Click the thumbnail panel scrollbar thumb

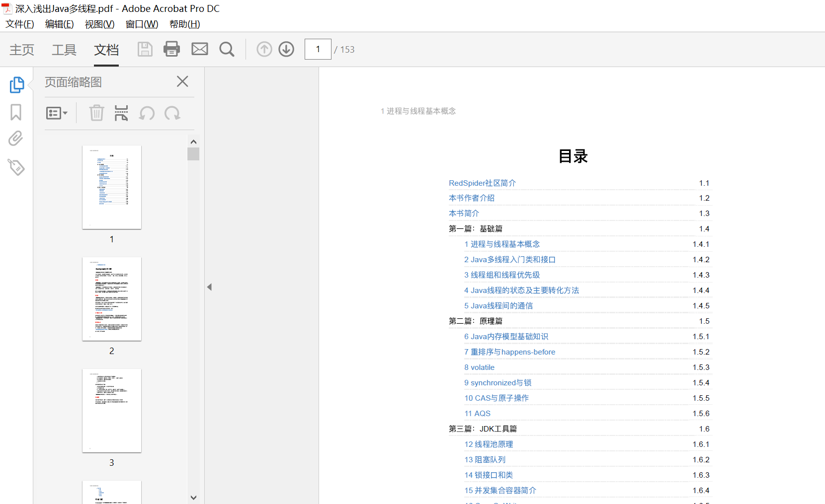point(193,154)
